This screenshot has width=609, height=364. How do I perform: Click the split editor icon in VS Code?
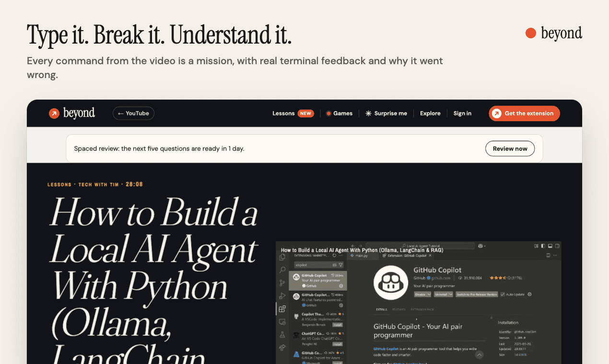tap(548, 256)
